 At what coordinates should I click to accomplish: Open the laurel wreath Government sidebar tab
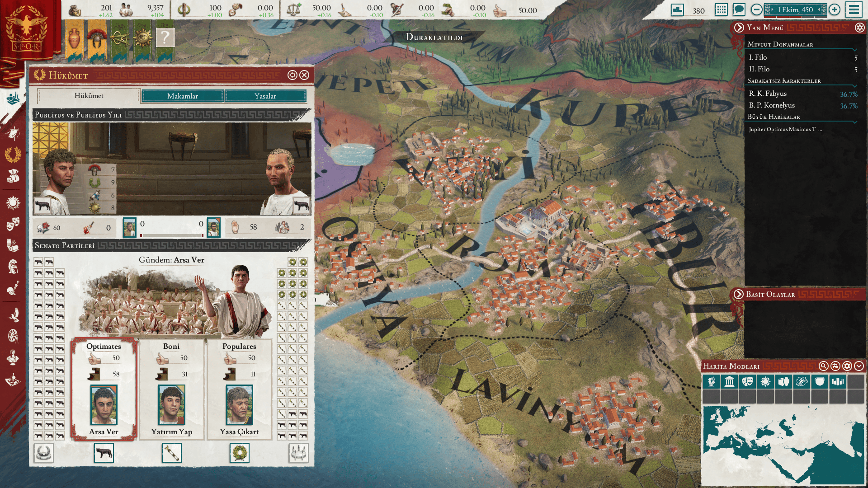coord(13,155)
